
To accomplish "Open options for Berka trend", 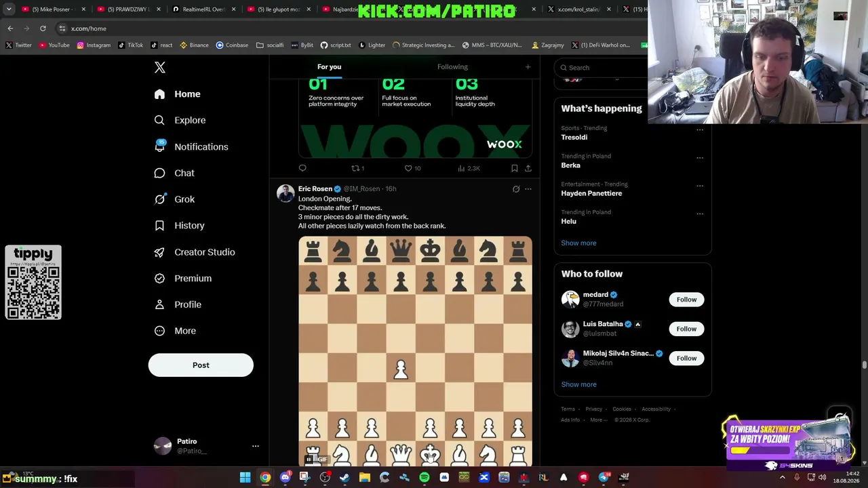I will pyautogui.click(x=700, y=158).
